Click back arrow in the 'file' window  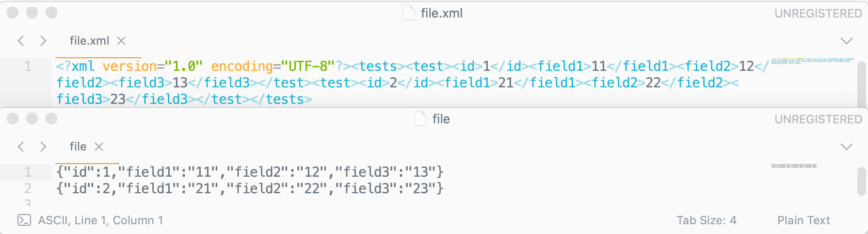(21, 147)
